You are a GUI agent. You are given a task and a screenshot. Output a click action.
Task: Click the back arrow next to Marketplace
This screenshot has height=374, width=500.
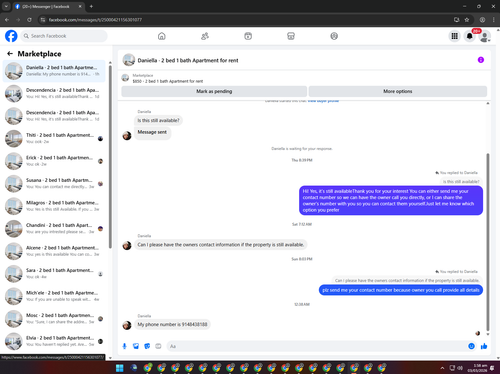[10, 53]
